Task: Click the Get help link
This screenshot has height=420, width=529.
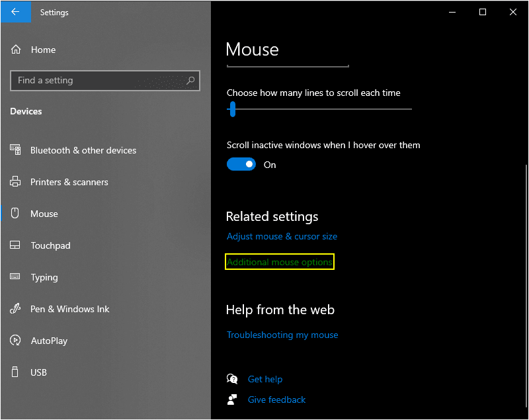Action: [265, 379]
